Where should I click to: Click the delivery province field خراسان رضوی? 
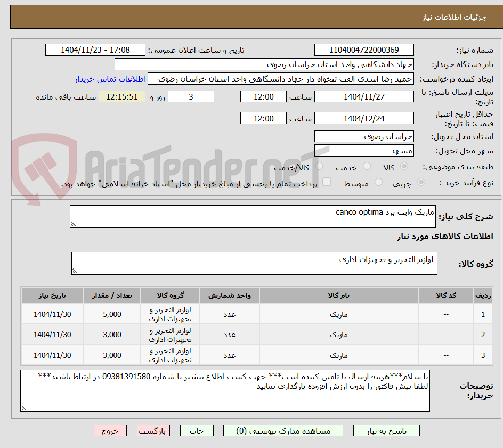(x=364, y=136)
